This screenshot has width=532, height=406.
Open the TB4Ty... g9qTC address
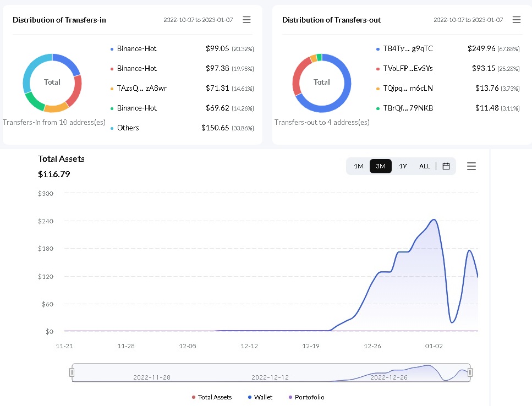click(x=408, y=48)
